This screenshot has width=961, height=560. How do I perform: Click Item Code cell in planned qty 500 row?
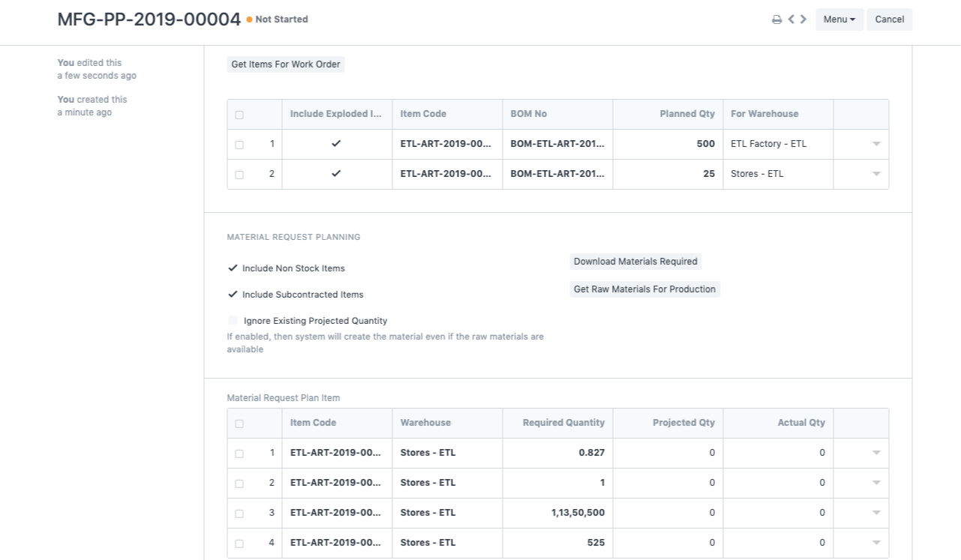point(448,144)
